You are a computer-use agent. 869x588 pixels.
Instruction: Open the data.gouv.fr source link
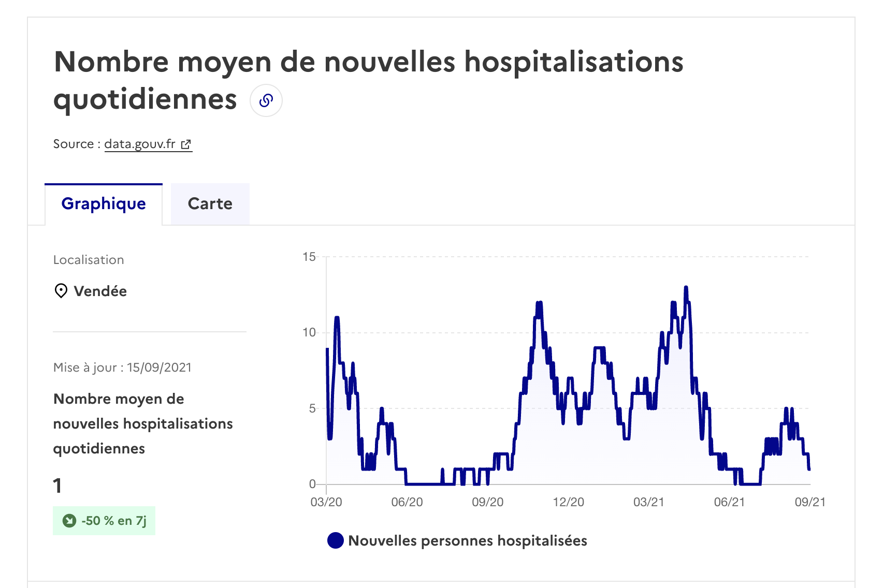[140, 144]
